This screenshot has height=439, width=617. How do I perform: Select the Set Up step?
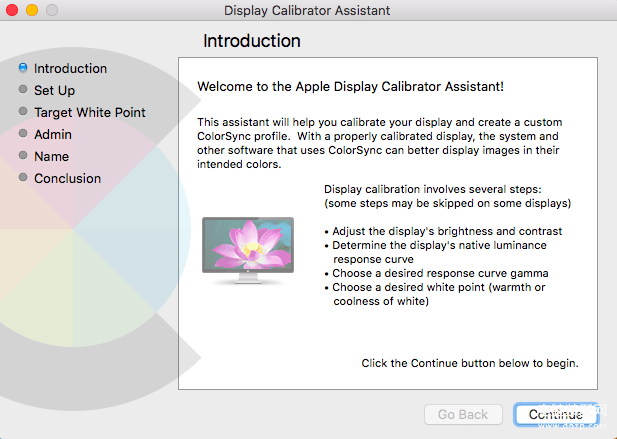click(x=54, y=90)
